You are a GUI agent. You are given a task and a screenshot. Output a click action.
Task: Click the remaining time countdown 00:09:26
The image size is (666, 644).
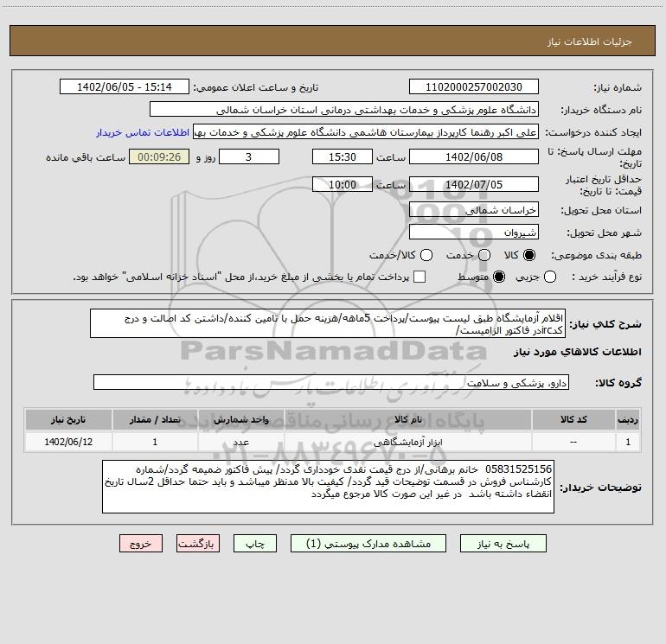point(159,156)
